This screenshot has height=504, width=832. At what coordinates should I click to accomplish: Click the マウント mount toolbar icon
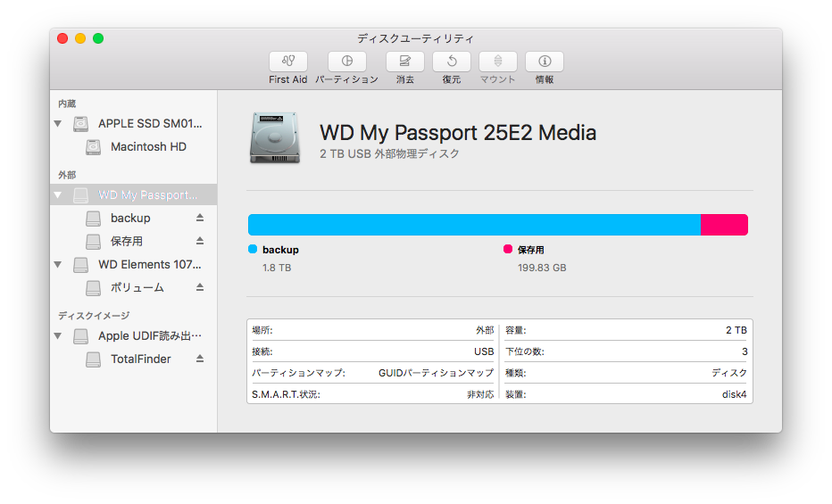[498, 62]
